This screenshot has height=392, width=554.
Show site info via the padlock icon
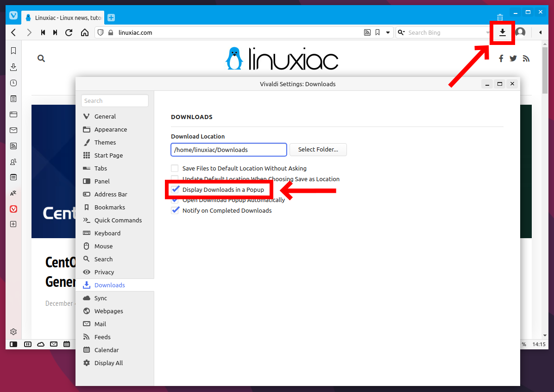click(x=111, y=32)
